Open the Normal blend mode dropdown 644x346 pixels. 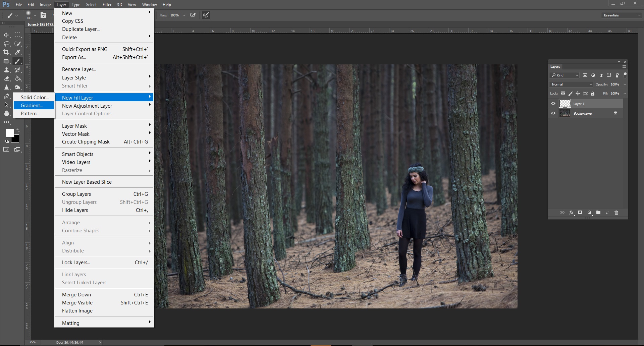click(571, 84)
